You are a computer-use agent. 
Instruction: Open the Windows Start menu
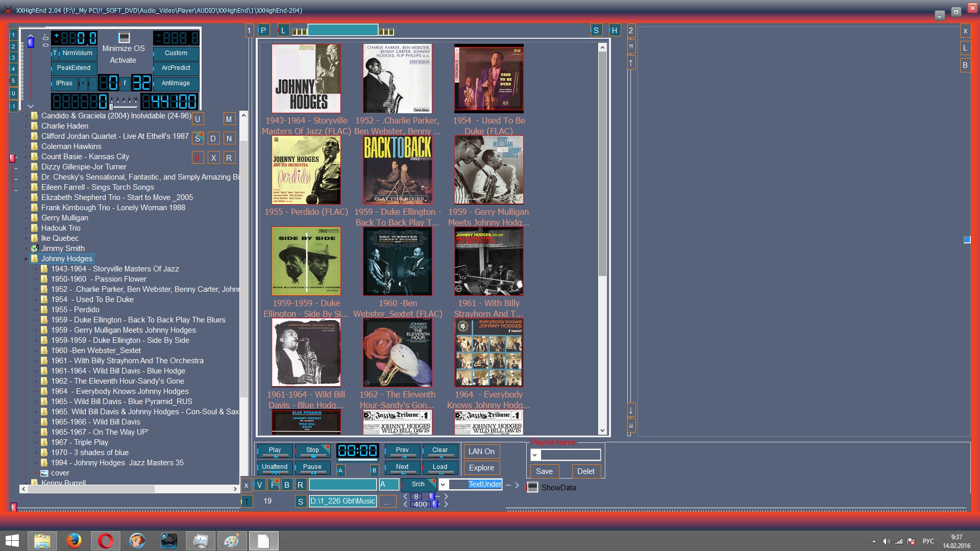(12, 540)
